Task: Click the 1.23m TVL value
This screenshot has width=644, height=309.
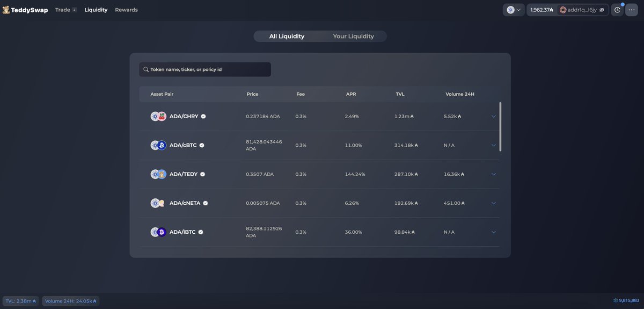Action: [404, 116]
